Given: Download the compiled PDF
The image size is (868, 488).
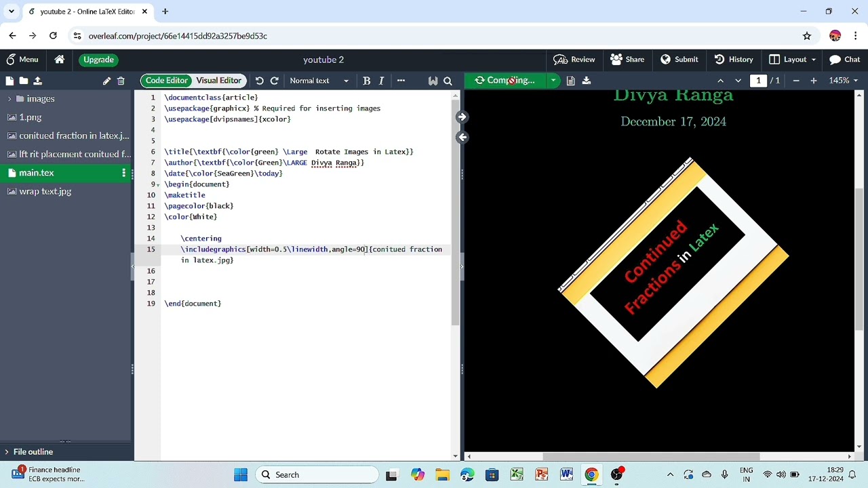Looking at the screenshot, I should (587, 81).
